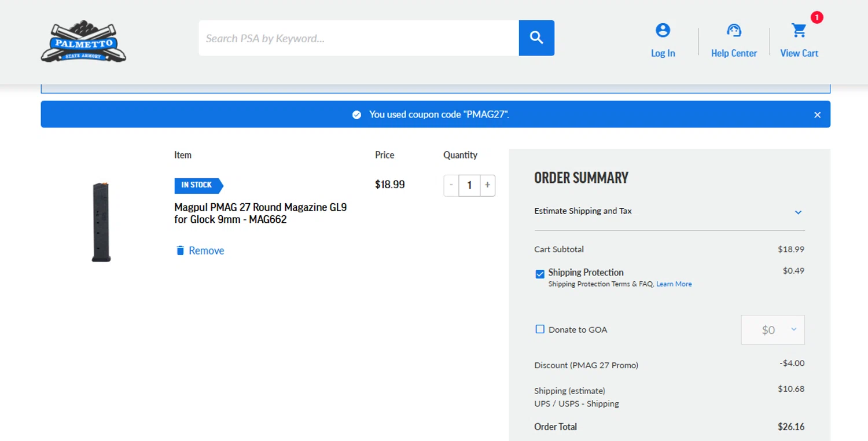Click the View Cart link
Image resolution: width=868 pixels, height=441 pixels.
click(799, 53)
